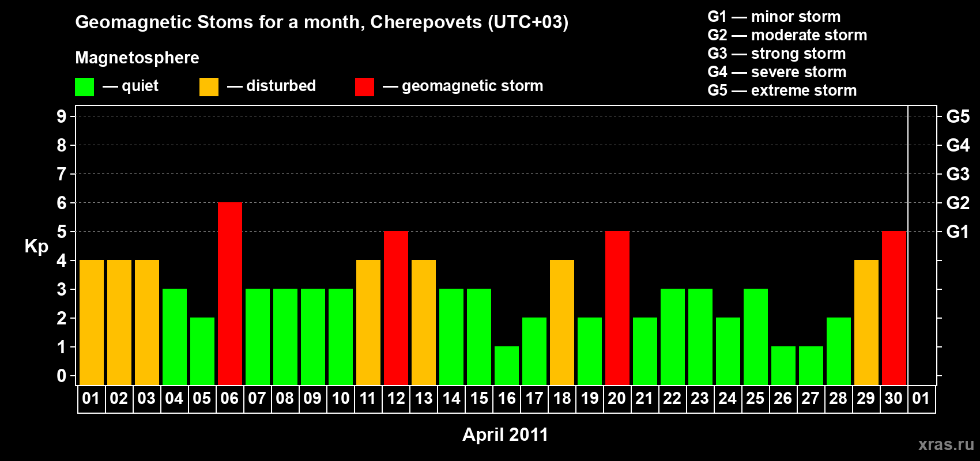
Task: Click the final 01 date label
Action: coord(921,399)
